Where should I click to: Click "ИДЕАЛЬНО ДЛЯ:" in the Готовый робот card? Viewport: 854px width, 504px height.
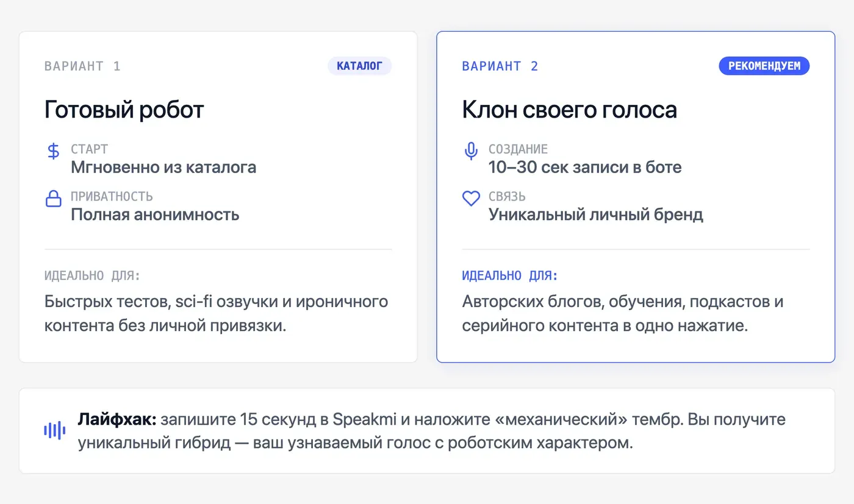pos(92,275)
